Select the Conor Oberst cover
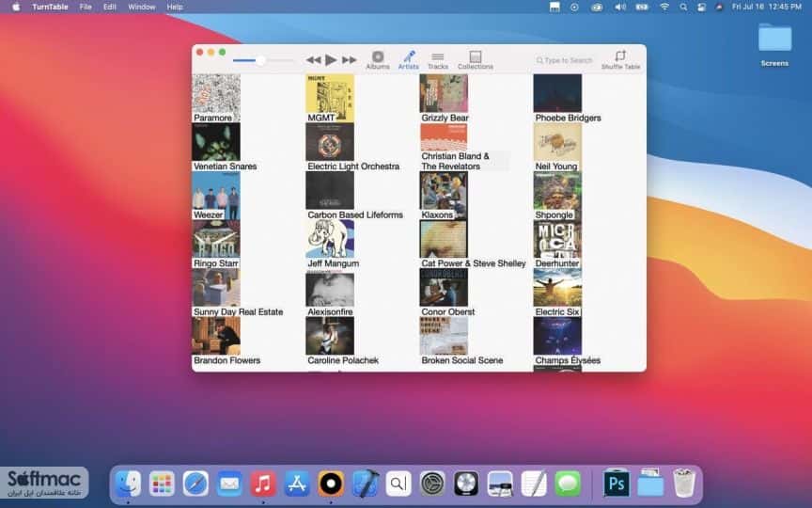 pyautogui.click(x=444, y=288)
